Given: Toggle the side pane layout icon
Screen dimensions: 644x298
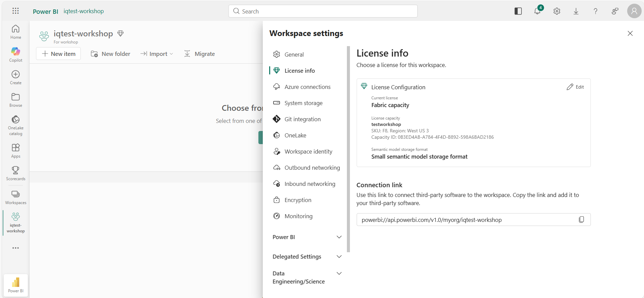Looking at the screenshot, I should tap(518, 11).
